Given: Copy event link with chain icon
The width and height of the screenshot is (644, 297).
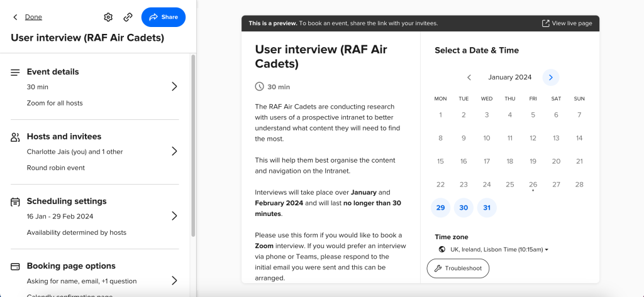Looking at the screenshot, I should 128,17.
